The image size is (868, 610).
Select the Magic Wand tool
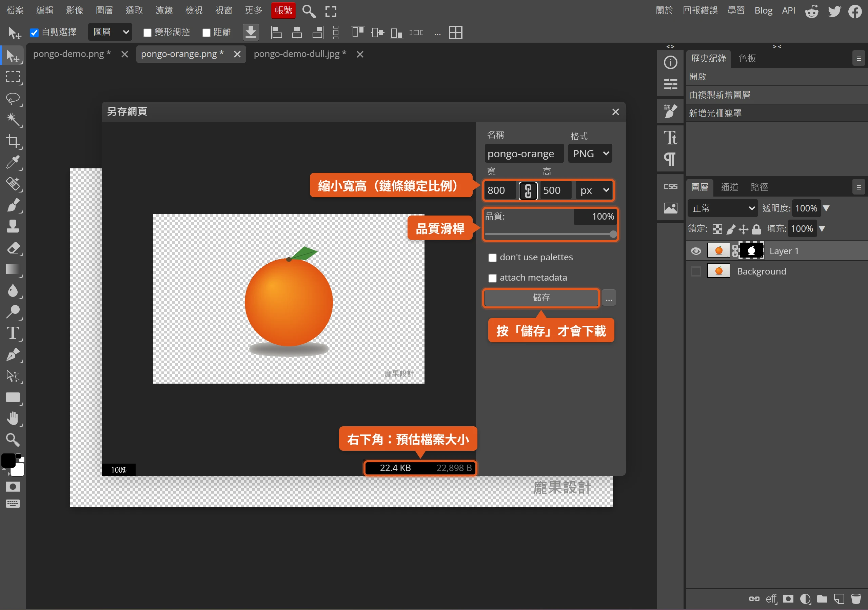13,119
